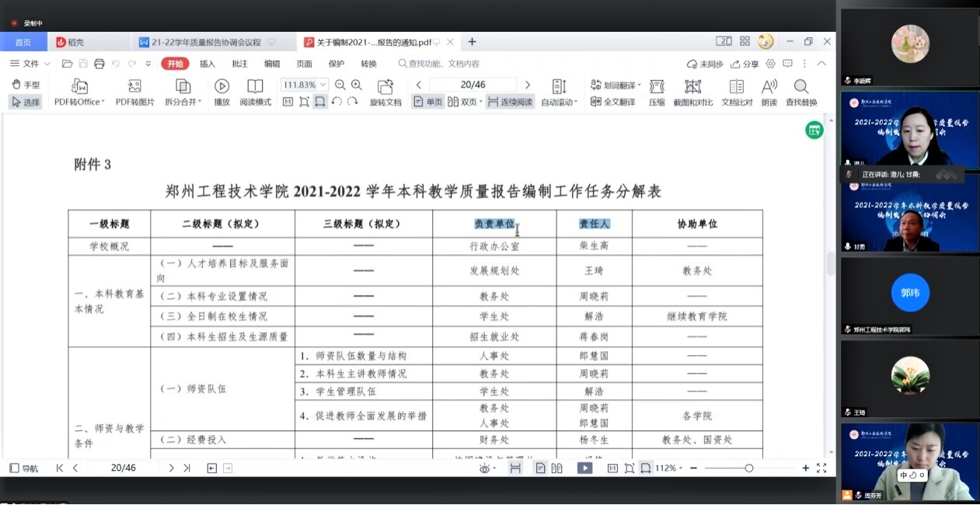Open the 插入 ribbon tab

tap(208, 64)
